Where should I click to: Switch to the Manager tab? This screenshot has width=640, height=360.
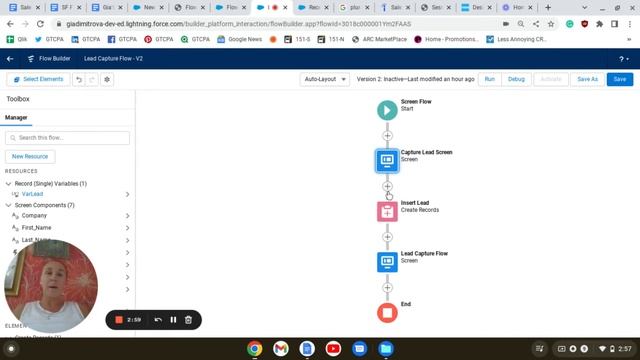pyautogui.click(x=16, y=118)
